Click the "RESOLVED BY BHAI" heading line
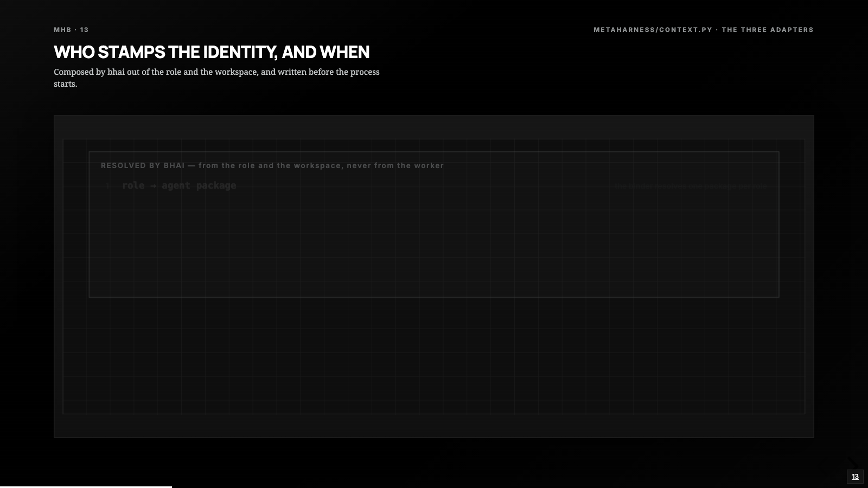868x488 pixels. (272, 165)
